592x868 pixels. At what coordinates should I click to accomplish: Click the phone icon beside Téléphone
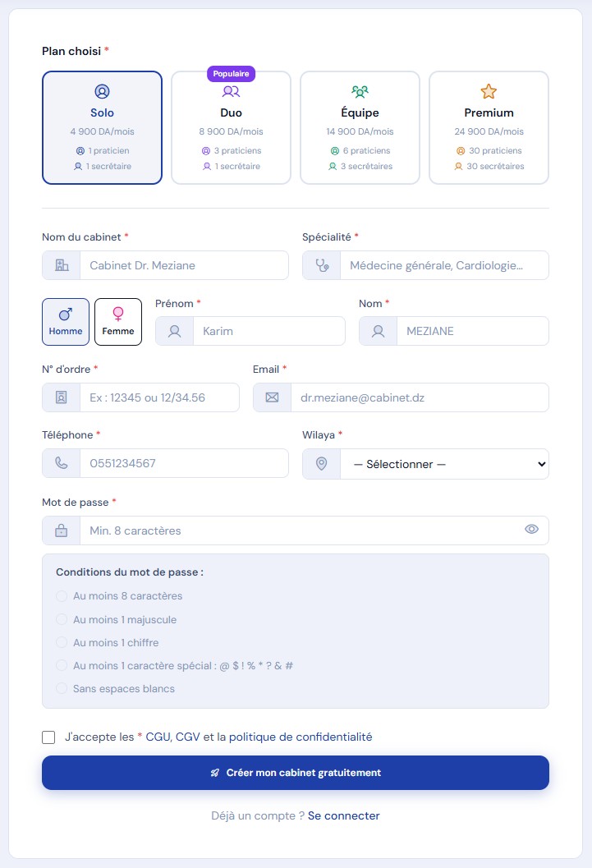pyautogui.click(x=62, y=463)
